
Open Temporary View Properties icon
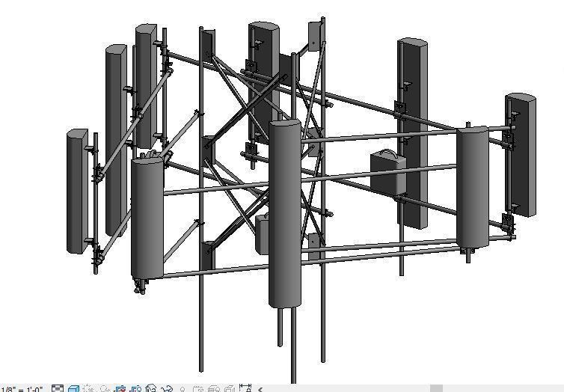(x=198, y=389)
